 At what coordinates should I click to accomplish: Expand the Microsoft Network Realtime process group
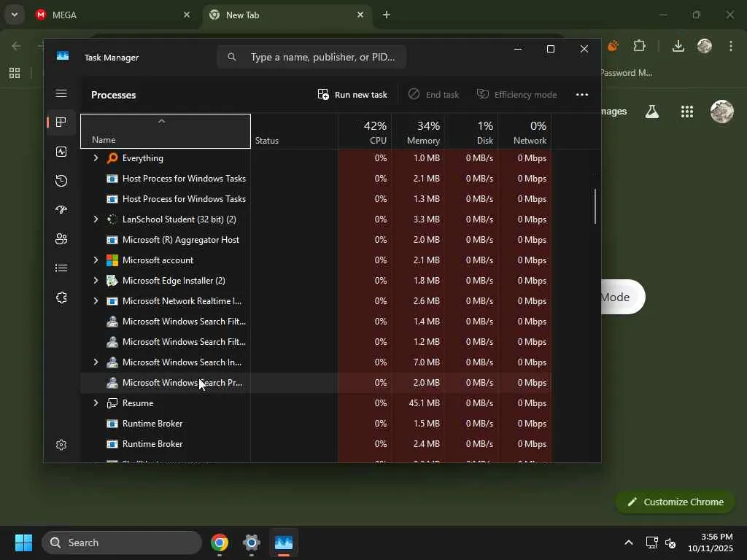pyautogui.click(x=96, y=301)
